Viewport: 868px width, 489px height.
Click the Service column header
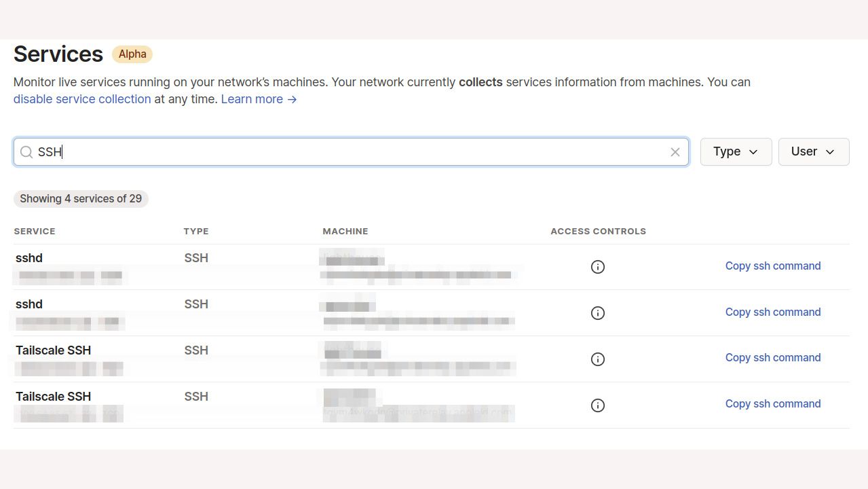click(x=35, y=231)
